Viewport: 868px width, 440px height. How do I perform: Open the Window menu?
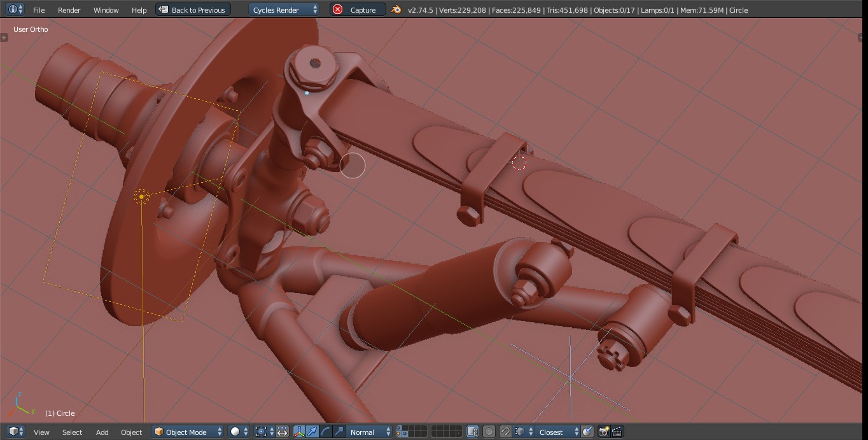pos(106,10)
